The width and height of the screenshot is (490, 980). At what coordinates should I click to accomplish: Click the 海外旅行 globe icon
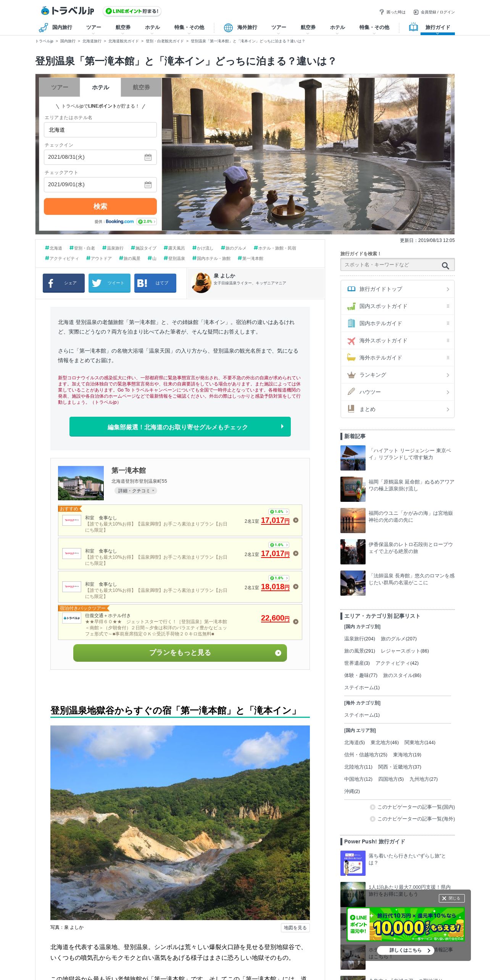(228, 27)
